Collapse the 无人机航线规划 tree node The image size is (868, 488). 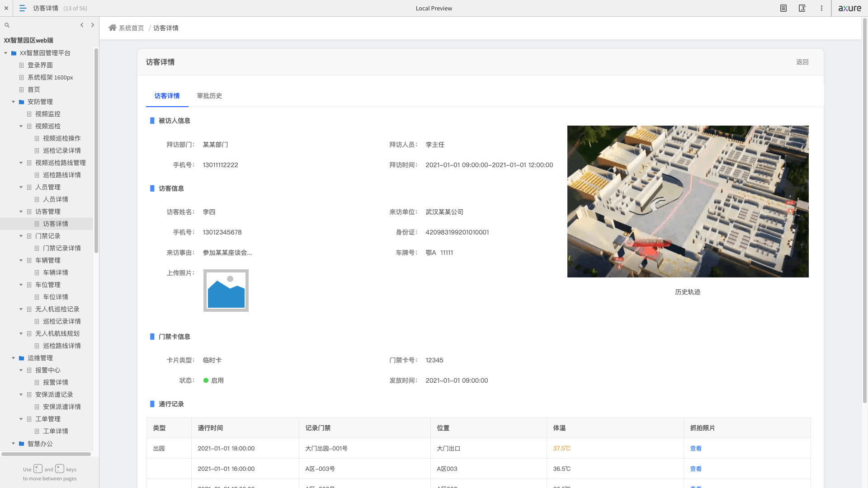click(21, 333)
